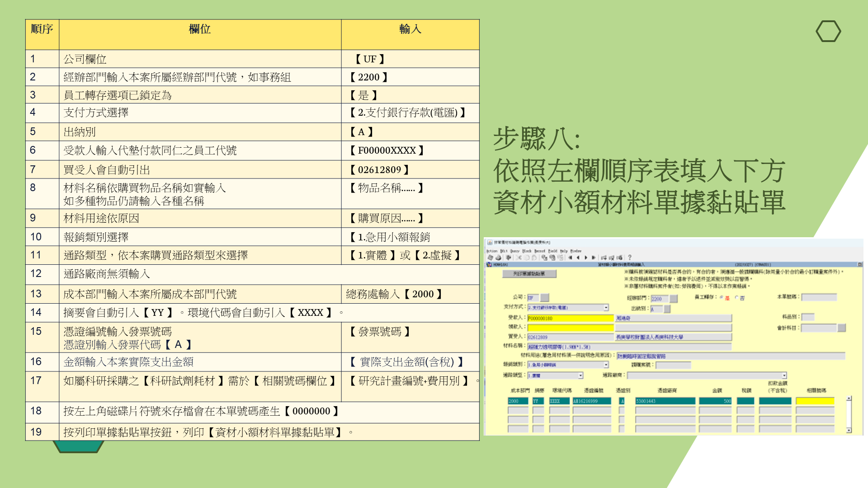The height and width of the screenshot is (488, 868).
Task: Select 是 radio for 員工轉存
Action: point(722,297)
